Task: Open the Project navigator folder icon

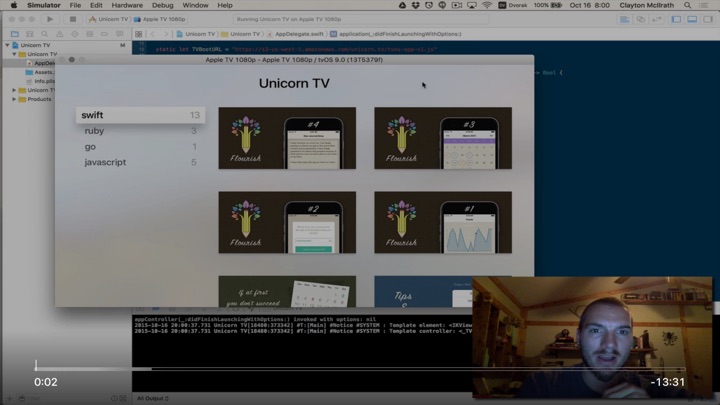Action: click(15, 34)
